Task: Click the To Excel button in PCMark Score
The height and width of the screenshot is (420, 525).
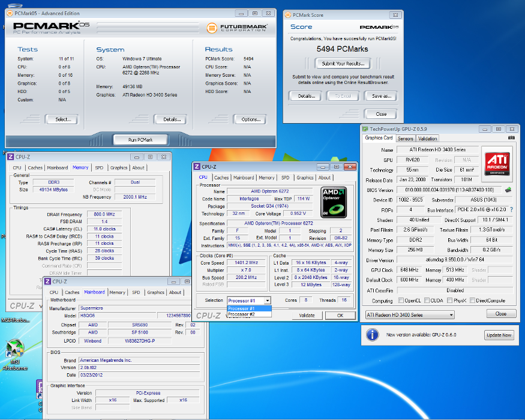Action: 343,96
